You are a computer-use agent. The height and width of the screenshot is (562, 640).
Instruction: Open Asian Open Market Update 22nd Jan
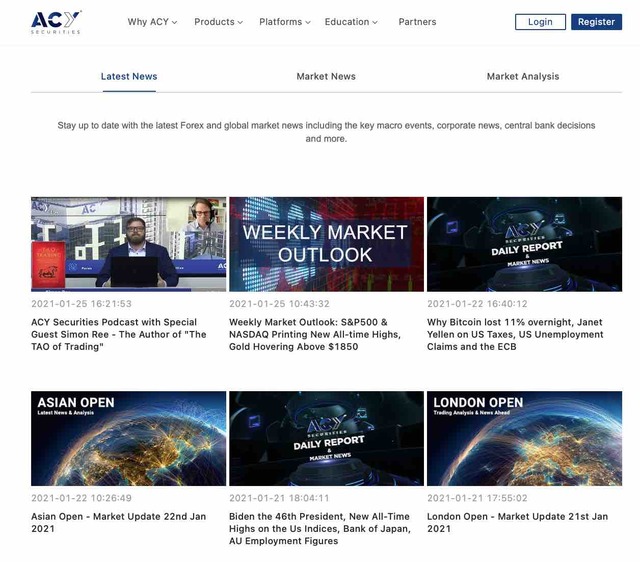(118, 522)
